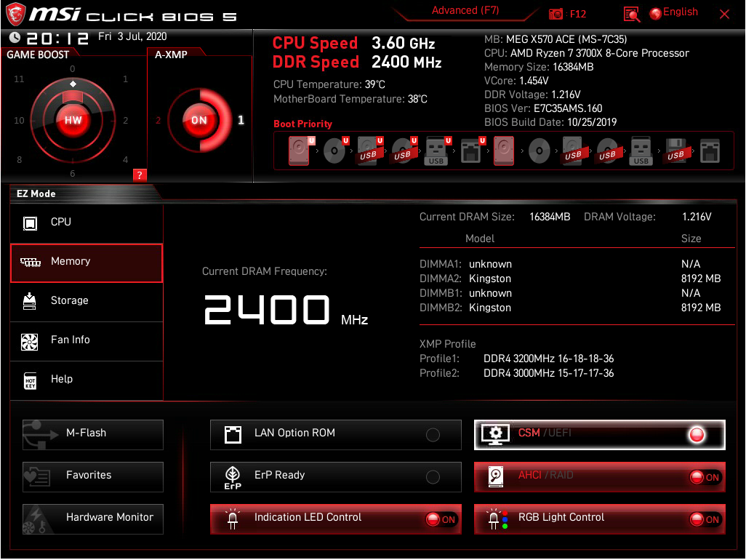This screenshot has height=560, width=746.
Task: Select A-XMP profile number 1
Action: tap(241, 120)
